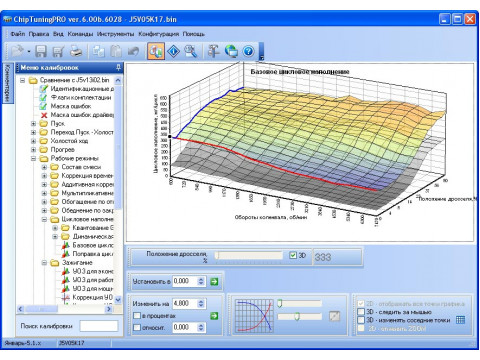Enable 3D - изменять соседние точки checkbox
This screenshot has height=360, width=480.
(x=361, y=320)
